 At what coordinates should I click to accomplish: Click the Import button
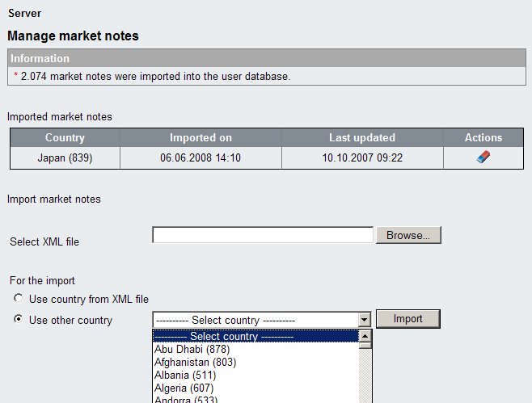407,319
